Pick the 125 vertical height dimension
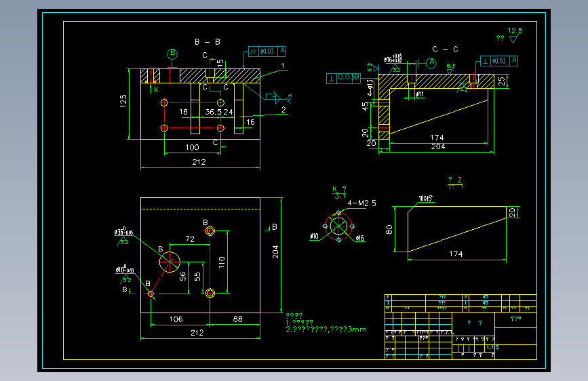Image resolution: width=588 pixels, height=381 pixels. [123, 101]
